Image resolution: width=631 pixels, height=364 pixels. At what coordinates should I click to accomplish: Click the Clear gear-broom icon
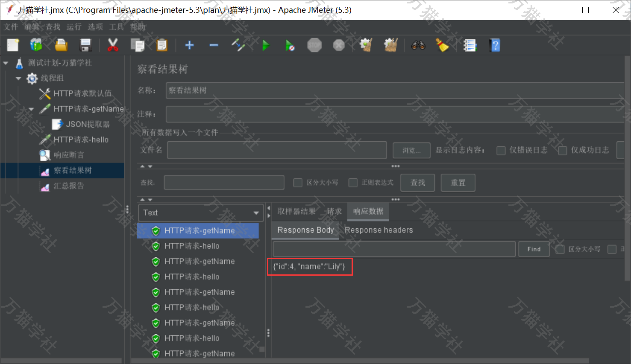(366, 45)
